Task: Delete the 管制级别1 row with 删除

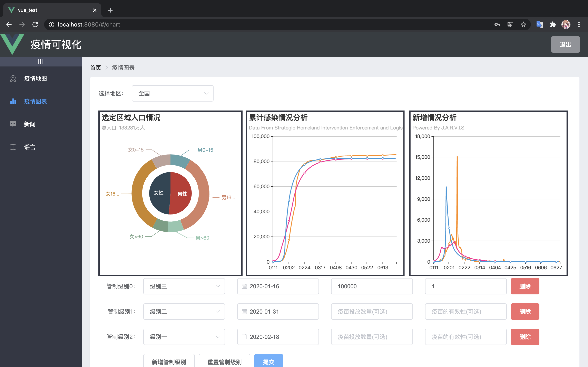Action: click(525, 311)
